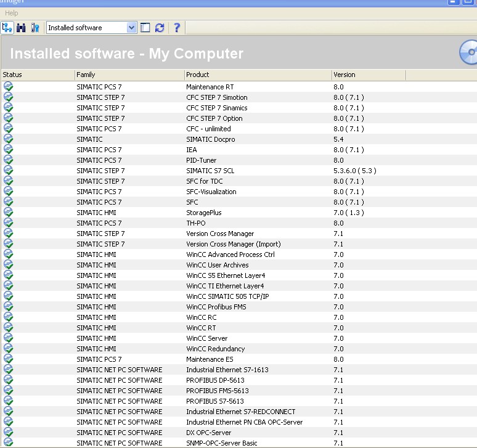Select WinCC TI Ethernet Layer4 product
This screenshot has height=448, width=477.
pos(225,286)
